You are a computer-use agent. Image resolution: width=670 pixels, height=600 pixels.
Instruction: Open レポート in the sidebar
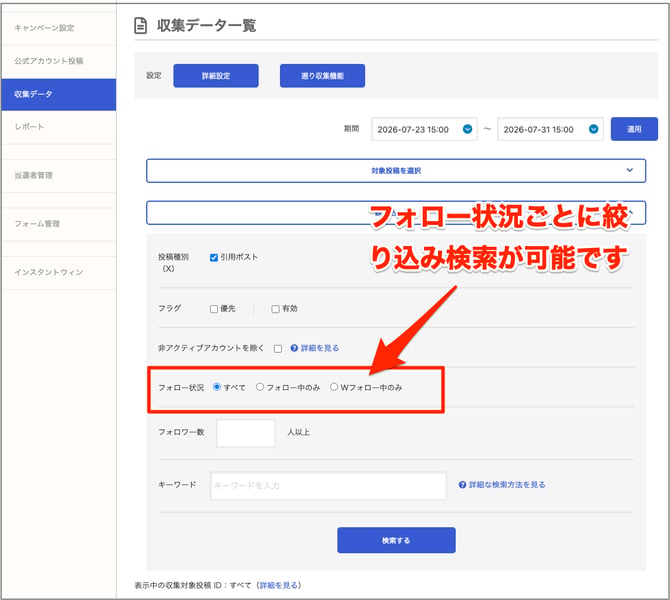[59, 127]
